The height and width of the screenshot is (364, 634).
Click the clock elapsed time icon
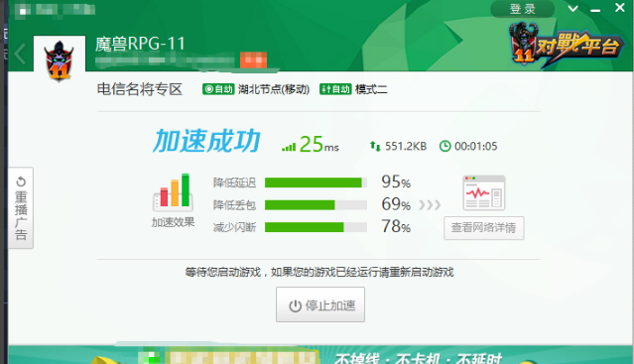point(445,146)
